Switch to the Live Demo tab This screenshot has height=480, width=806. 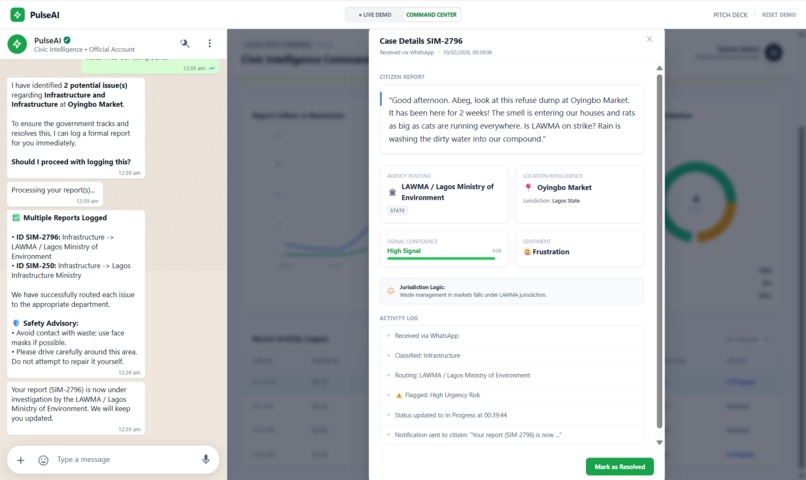pyautogui.click(x=375, y=15)
